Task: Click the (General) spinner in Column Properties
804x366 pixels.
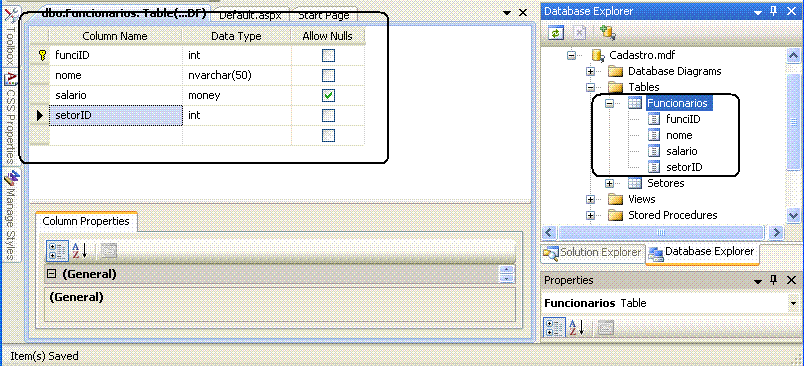Action: point(506,274)
